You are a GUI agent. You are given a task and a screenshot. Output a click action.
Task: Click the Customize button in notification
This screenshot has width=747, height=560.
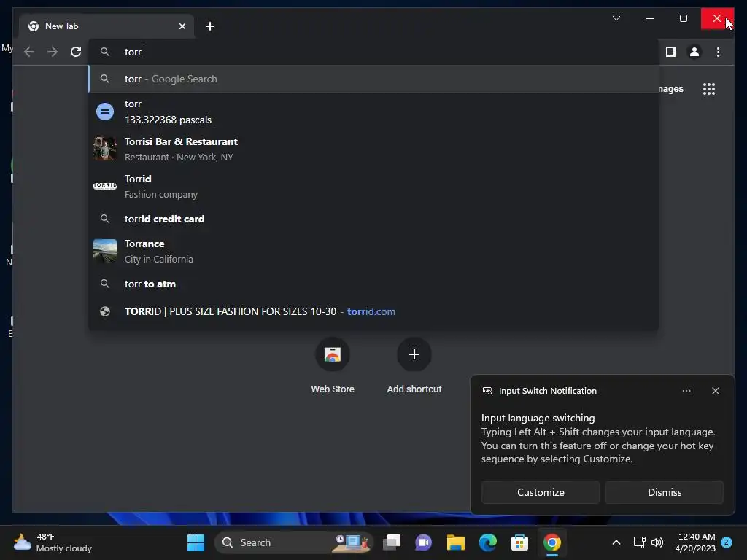pyautogui.click(x=541, y=492)
